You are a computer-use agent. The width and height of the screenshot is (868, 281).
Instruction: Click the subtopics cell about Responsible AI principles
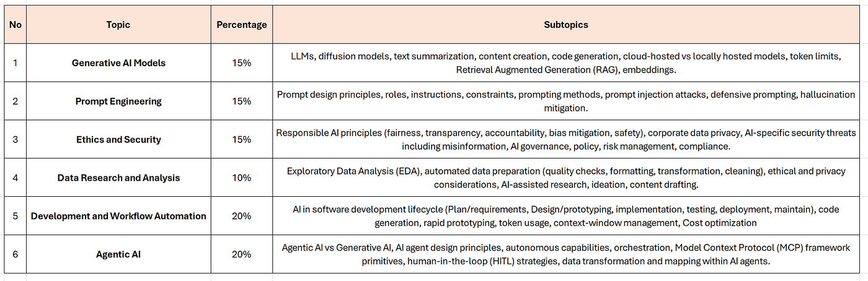(x=566, y=139)
